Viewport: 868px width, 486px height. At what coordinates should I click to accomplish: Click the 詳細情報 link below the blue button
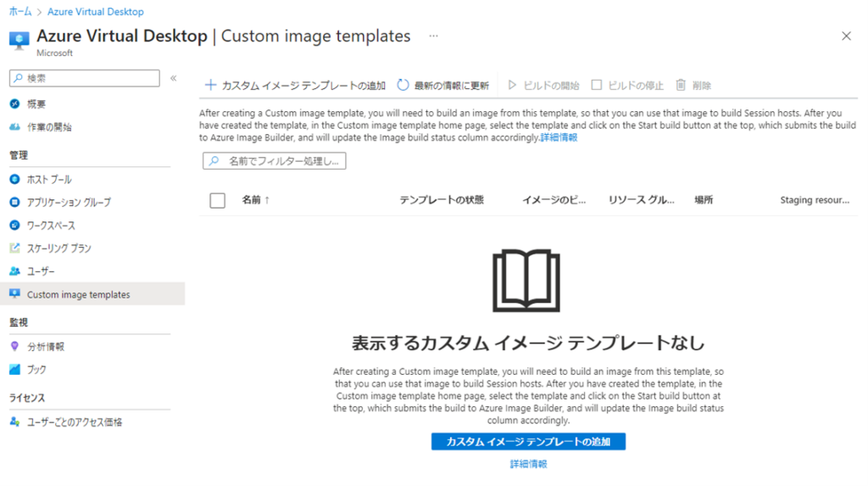(x=528, y=464)
